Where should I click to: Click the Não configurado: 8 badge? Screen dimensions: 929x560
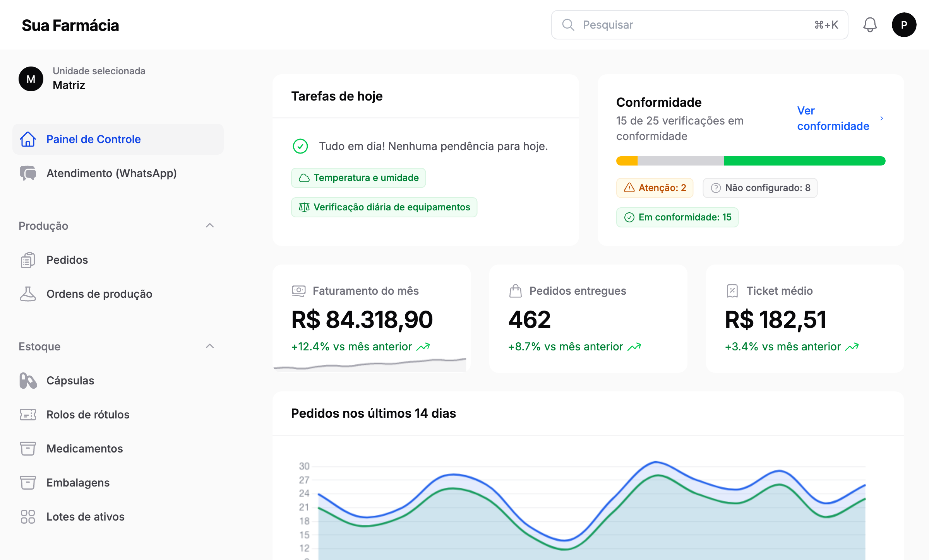coord(760,188)
